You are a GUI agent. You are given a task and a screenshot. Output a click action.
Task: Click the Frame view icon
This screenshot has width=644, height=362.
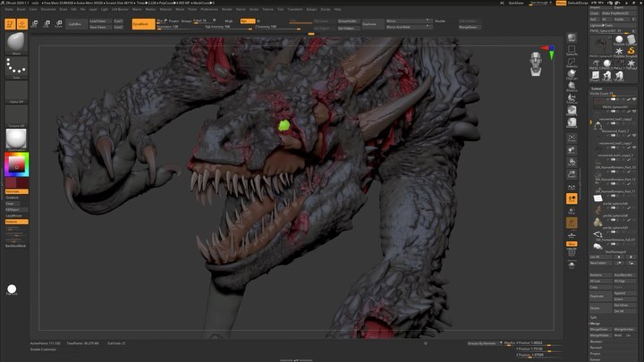(x=572, y=138)
